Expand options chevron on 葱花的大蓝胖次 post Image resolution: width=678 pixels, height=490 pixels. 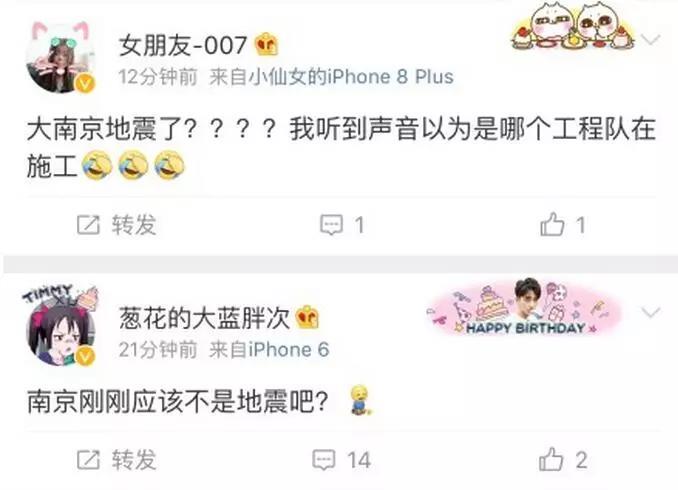[x=651, y=312]
